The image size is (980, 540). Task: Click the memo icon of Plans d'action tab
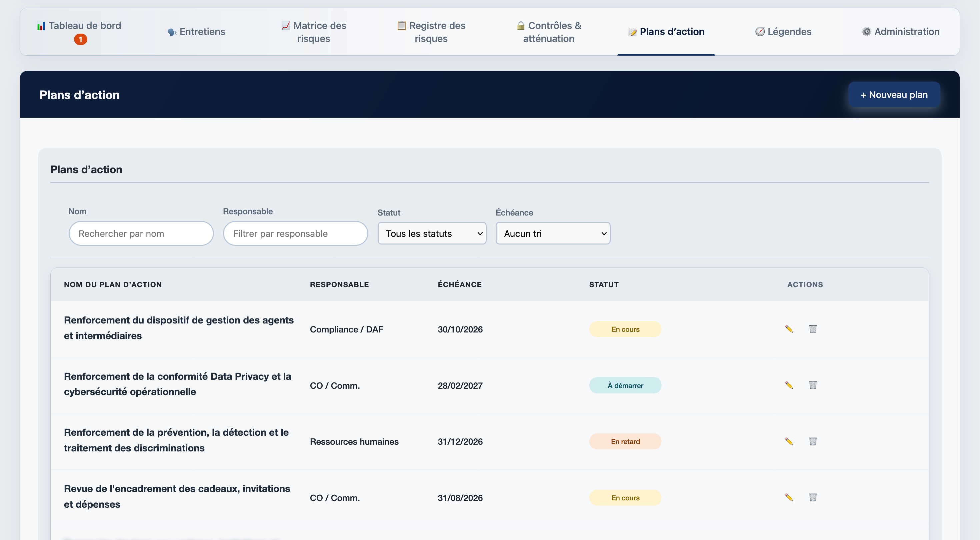point(632,32)
